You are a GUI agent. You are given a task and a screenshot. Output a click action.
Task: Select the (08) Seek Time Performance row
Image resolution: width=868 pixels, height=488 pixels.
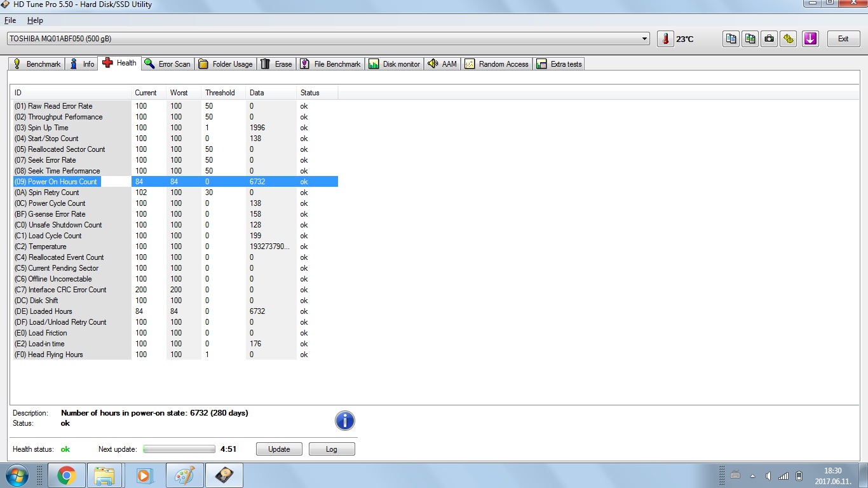[x=175, y=171]
